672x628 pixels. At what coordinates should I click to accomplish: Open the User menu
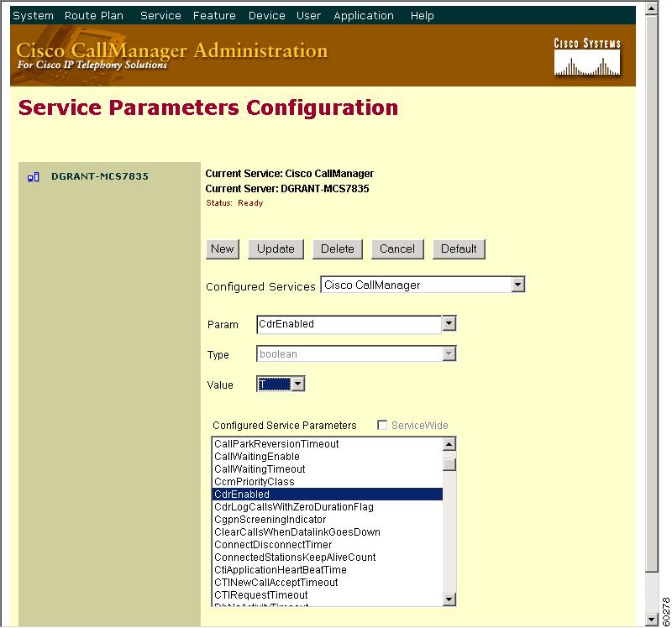pos(308,16)
